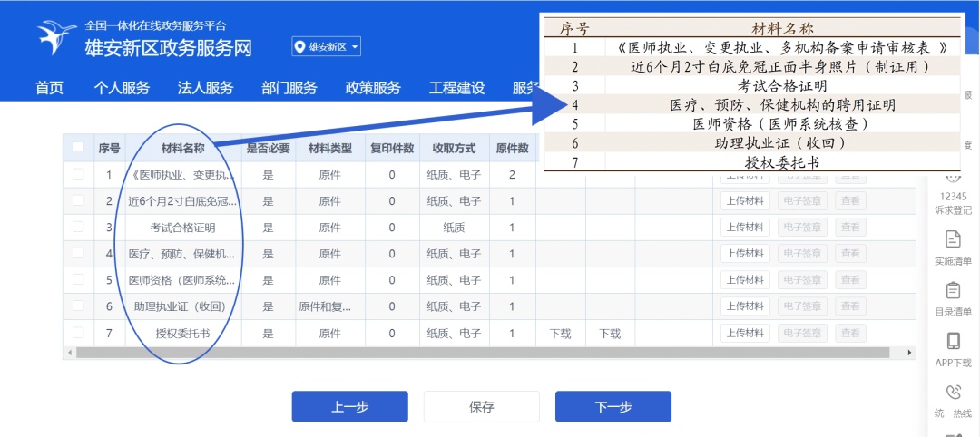Click 上传材料 for row 4
The image size is (980, 437).
pyautogui.click(x=745, y=254)
